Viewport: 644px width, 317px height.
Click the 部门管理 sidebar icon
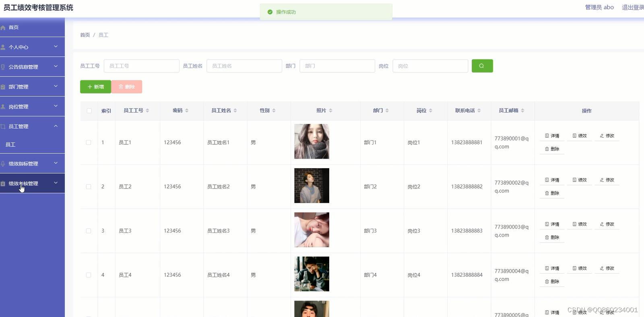coord(3,87)
